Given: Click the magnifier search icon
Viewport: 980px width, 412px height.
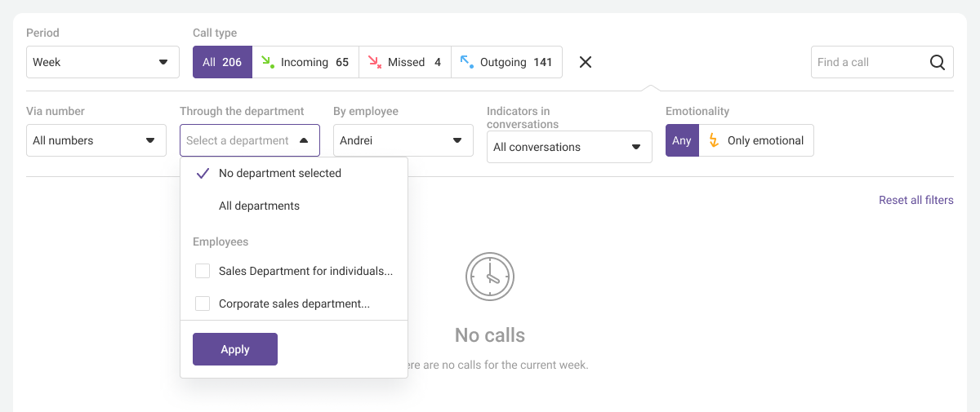Looking at the screenshot, I should click(x=937, y=62).
